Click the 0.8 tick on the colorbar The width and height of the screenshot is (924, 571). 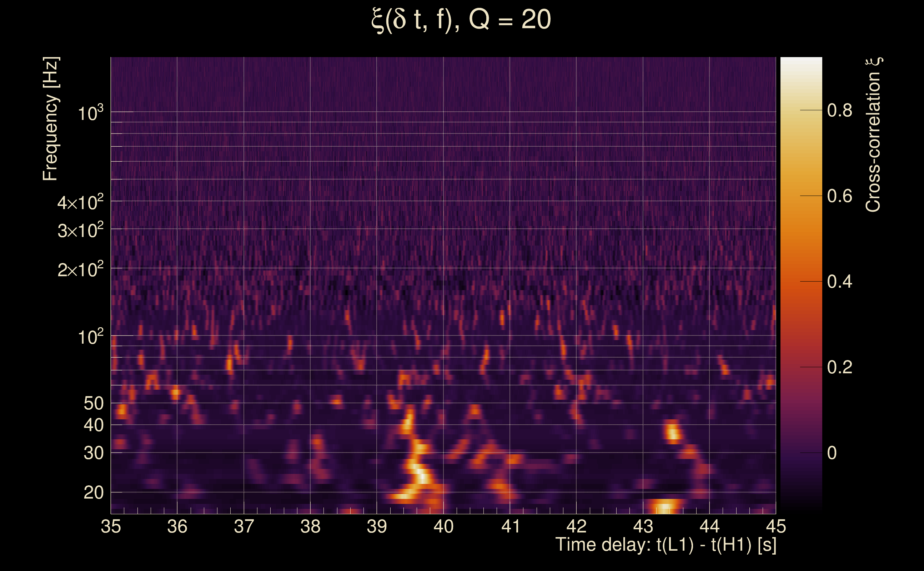click(x=839, y=111)
